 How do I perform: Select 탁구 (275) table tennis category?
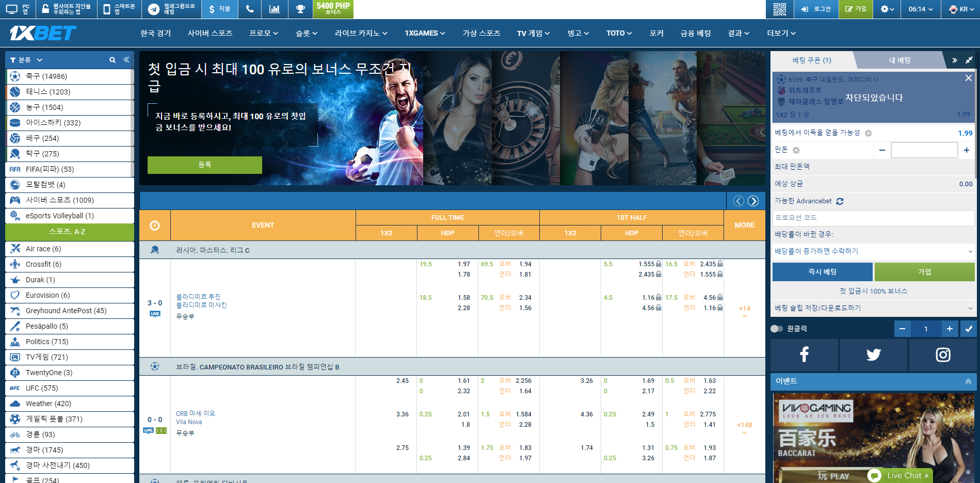point(70,154)
